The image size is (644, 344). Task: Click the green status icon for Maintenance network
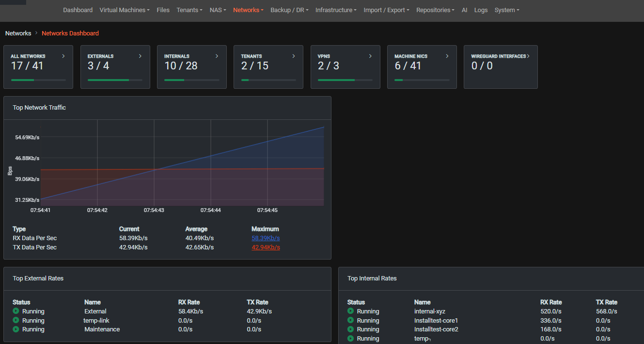[16, 329]
